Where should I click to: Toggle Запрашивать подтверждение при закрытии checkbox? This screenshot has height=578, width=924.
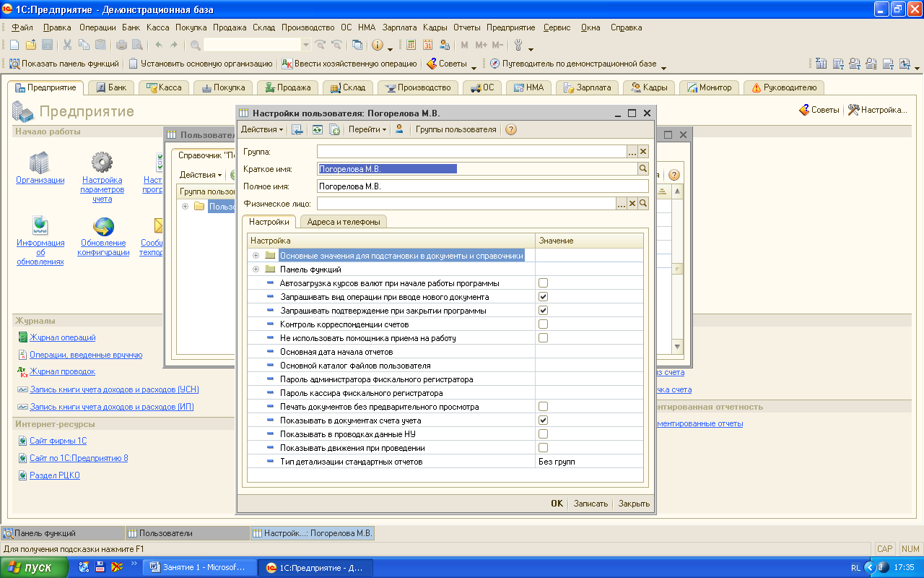pos(543,311)
